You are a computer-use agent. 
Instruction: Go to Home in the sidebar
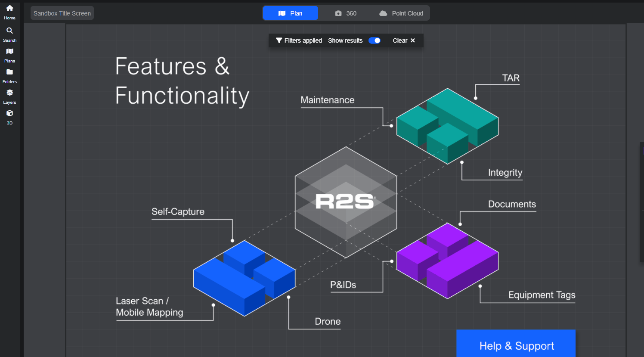pyautogui.click(x=9, y=12)
